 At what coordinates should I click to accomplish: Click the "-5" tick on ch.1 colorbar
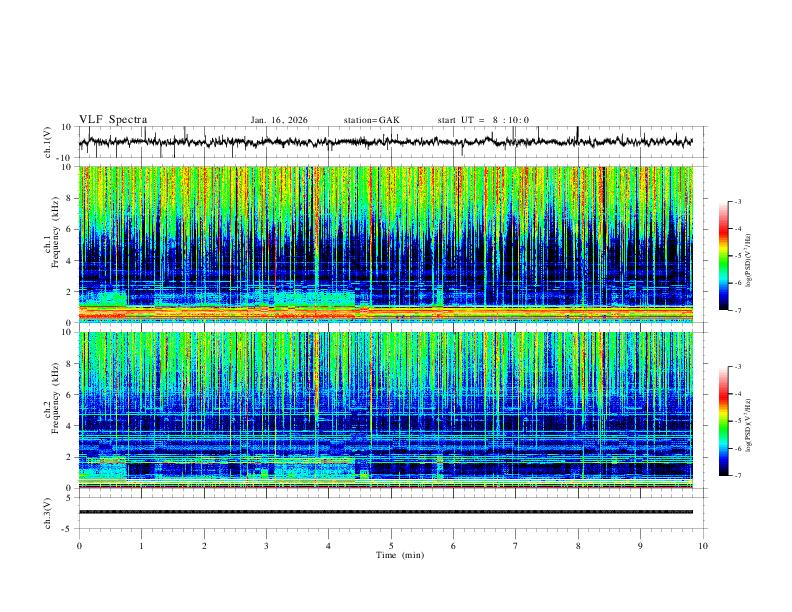click(x=738, y=256)
